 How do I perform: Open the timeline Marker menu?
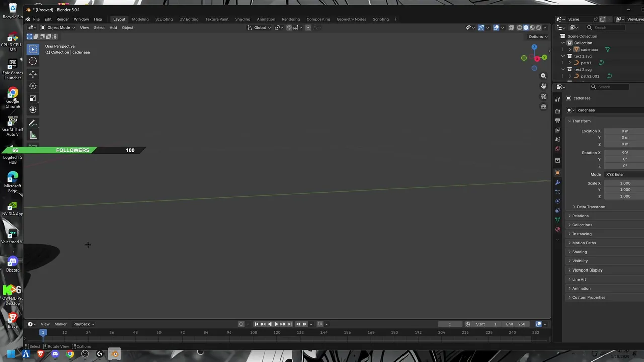click(x=60, y=324)
